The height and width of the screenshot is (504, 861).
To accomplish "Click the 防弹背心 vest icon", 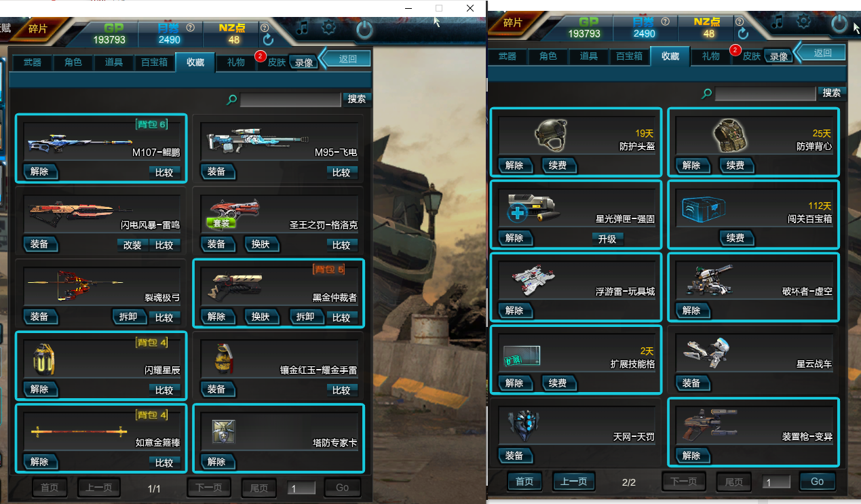I will coord(729,135).
